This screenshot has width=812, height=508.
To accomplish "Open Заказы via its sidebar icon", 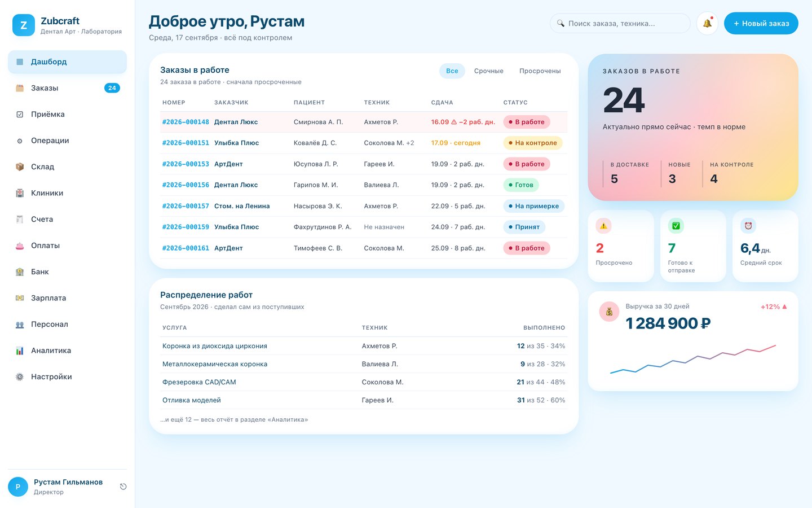I will (x=20, y=88).
